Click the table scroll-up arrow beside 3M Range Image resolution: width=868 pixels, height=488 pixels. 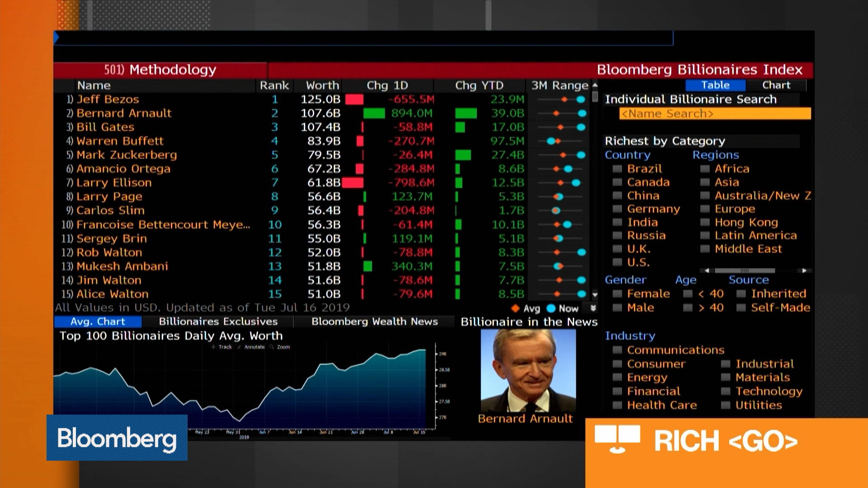pos(595,85)
